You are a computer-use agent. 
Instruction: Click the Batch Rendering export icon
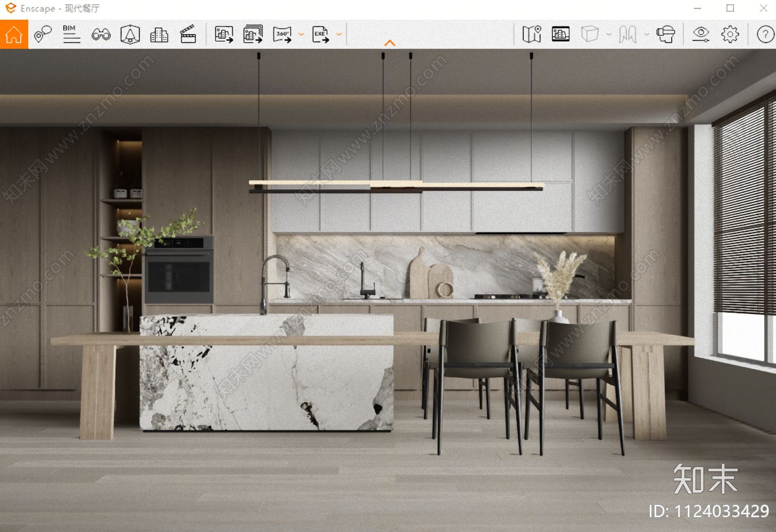pyautogui.click(x=253, y=35)
